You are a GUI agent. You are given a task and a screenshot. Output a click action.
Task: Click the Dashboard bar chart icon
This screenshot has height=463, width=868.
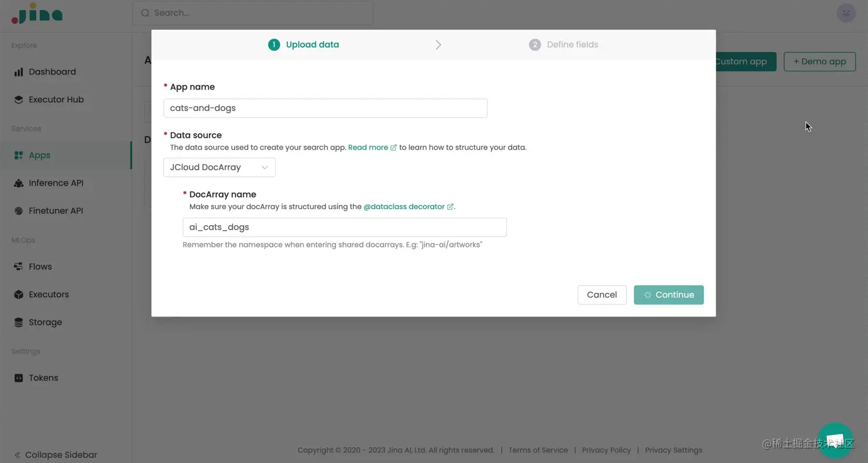[18, 72]
